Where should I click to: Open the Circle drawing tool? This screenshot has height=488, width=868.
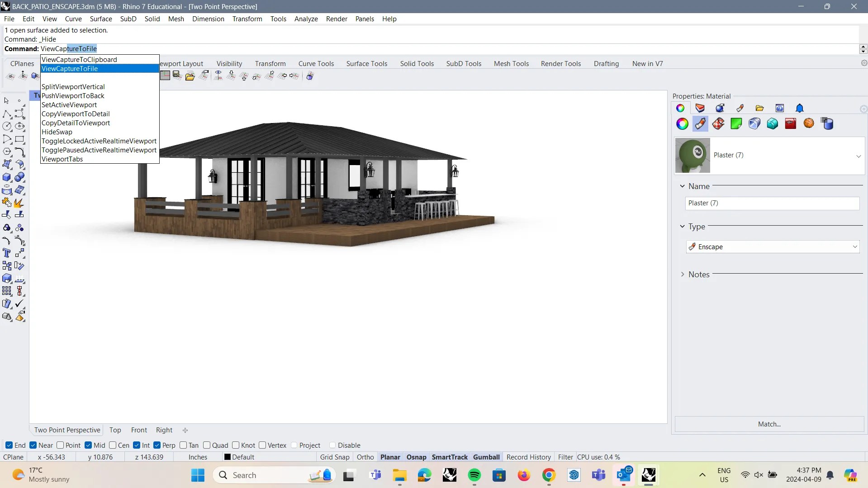tap(7, 127)
